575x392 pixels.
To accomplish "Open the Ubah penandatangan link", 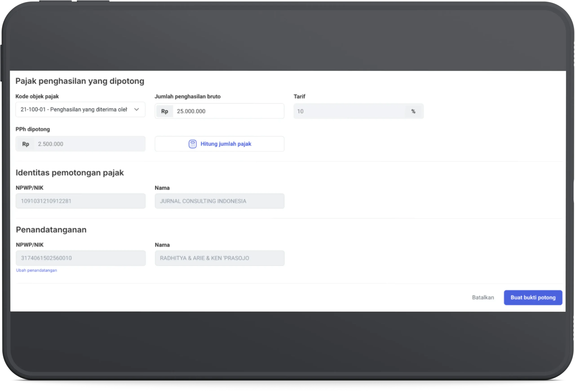I will tap(36, 270).
